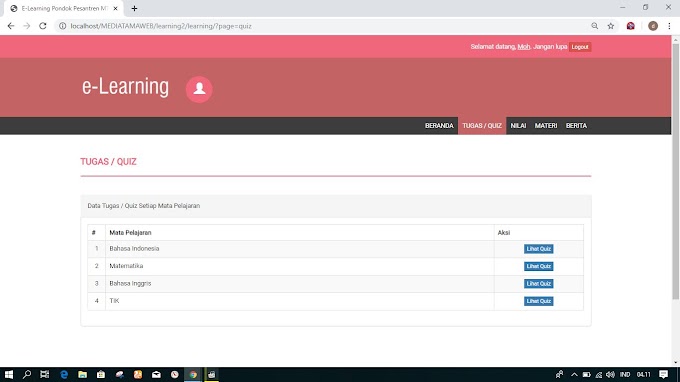This screenshot has width=680, height=382.
Task: Click the TUGAS / QUIZ page heading
Action: click(108, 162)
